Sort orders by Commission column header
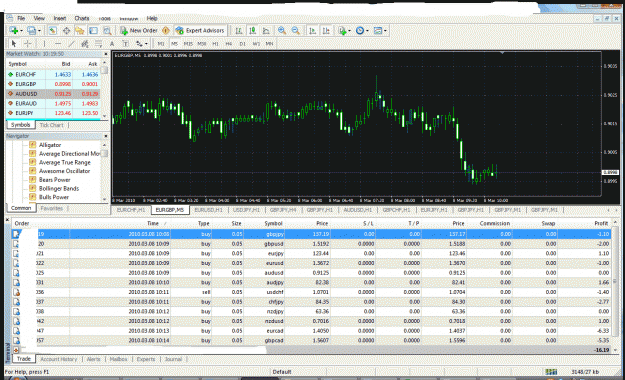Screen dimensions: 625x380 coord(495,223)
